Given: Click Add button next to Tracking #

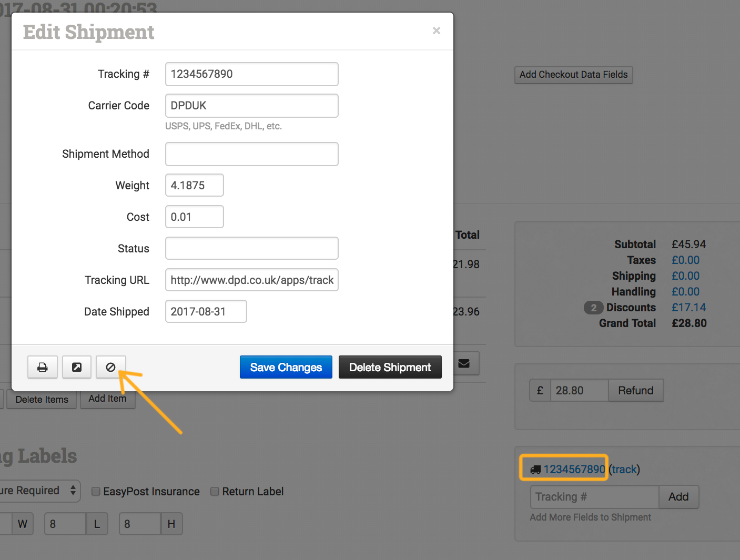Looking at the screenshot, I should point(678,497).
